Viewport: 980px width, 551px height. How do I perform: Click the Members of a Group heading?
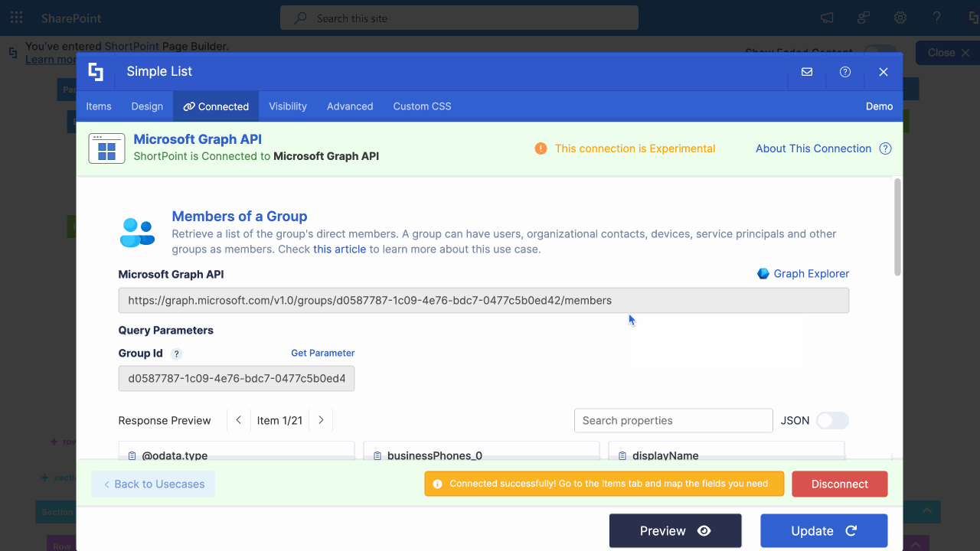(x=240, y=217)
